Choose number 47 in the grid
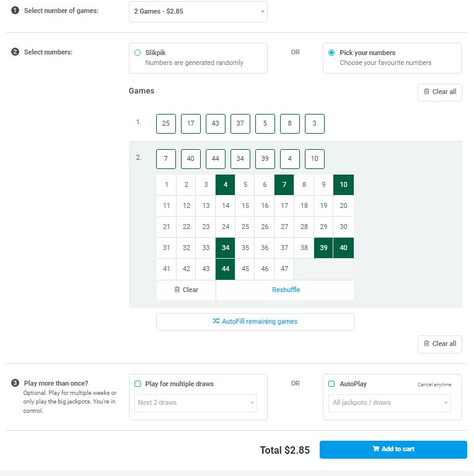The width and height of the screenshot is (474, 476). pyautogui.click(x=284, y=269)
